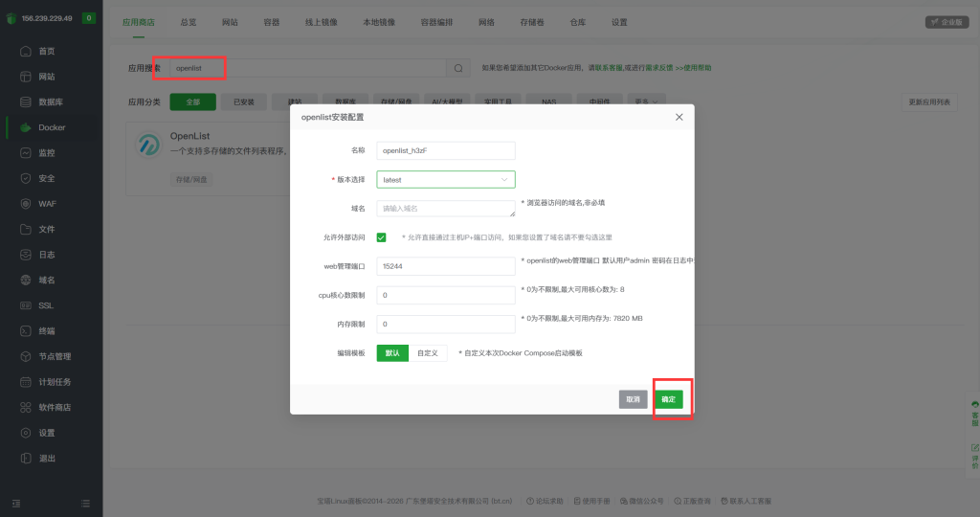The width and height of the screenshot is (980, 517).
Task: Open the top bar 网站 tab
Action: (230, 22)
